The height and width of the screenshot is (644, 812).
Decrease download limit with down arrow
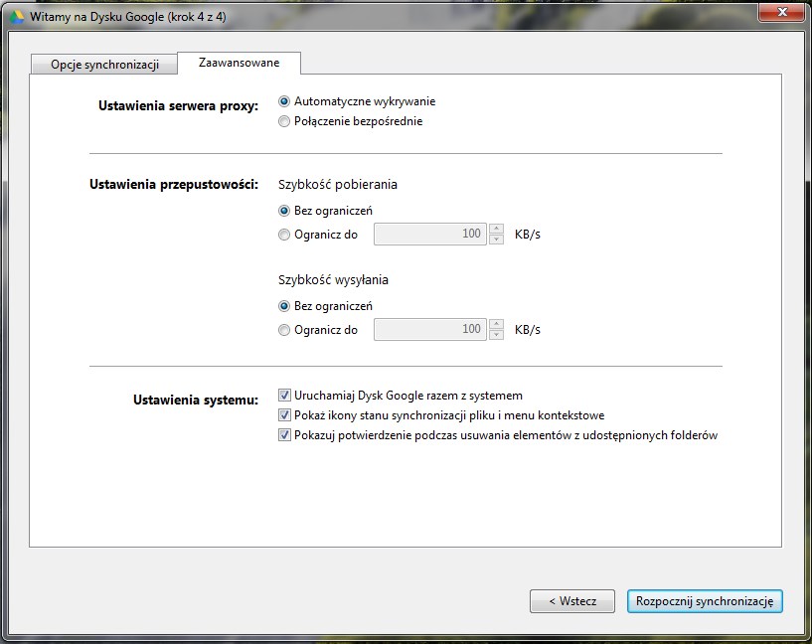(496, 240)
